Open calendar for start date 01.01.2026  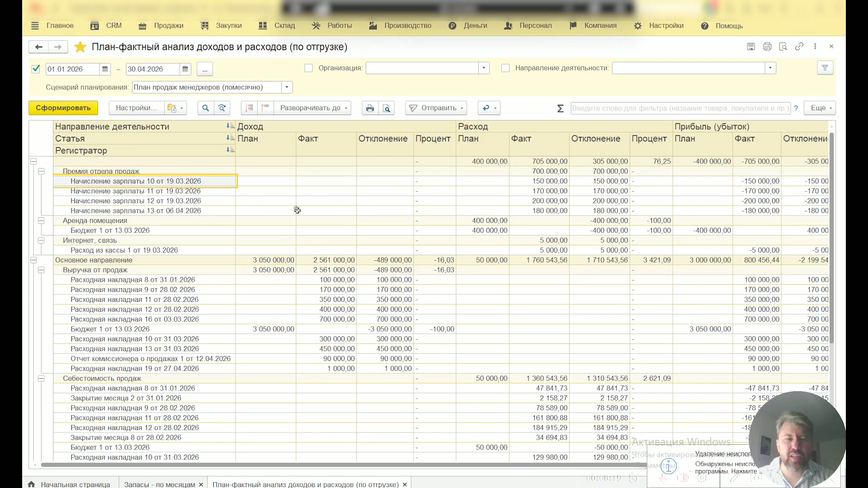(x=105, y=69)
